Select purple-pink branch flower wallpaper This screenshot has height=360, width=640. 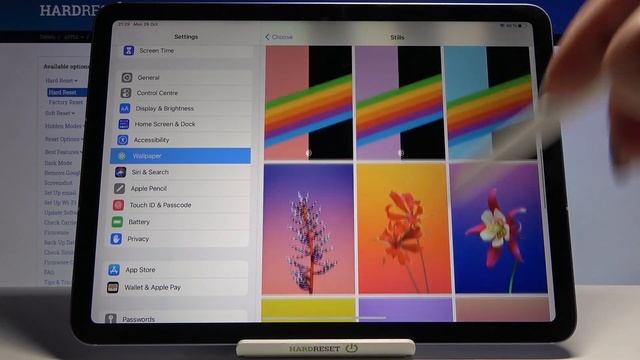point(309,229)
